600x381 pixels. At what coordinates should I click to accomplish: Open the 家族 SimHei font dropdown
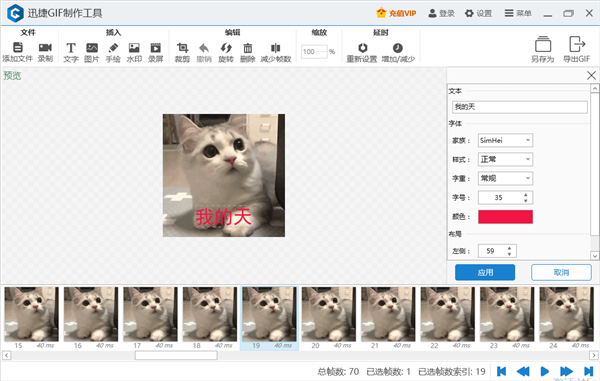click(505, 140)
